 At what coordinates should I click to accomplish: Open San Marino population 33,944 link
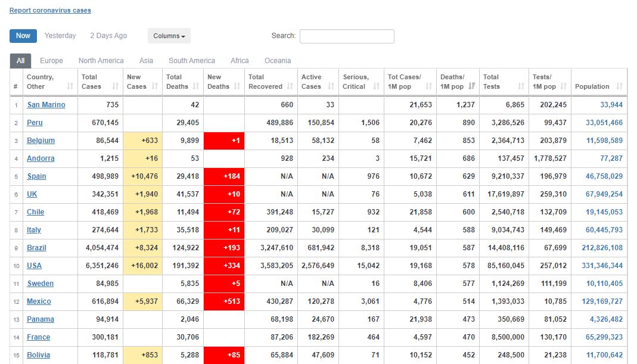(611, 104)
